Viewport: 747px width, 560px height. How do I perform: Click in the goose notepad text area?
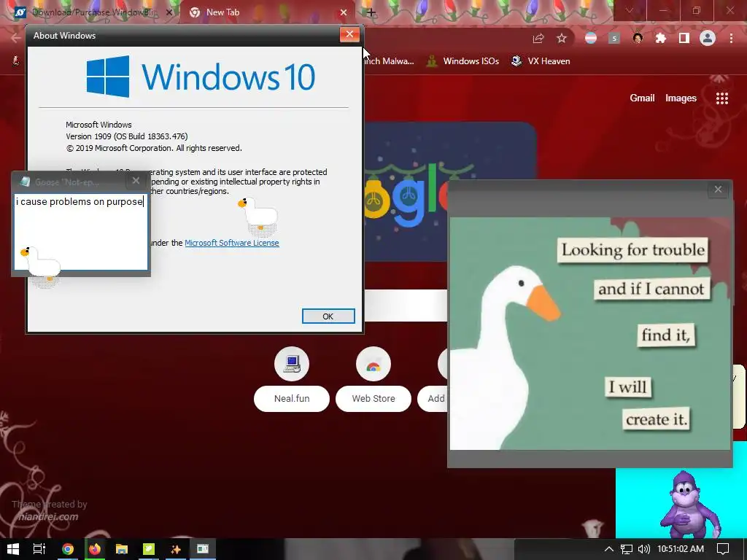pos(81,231)
